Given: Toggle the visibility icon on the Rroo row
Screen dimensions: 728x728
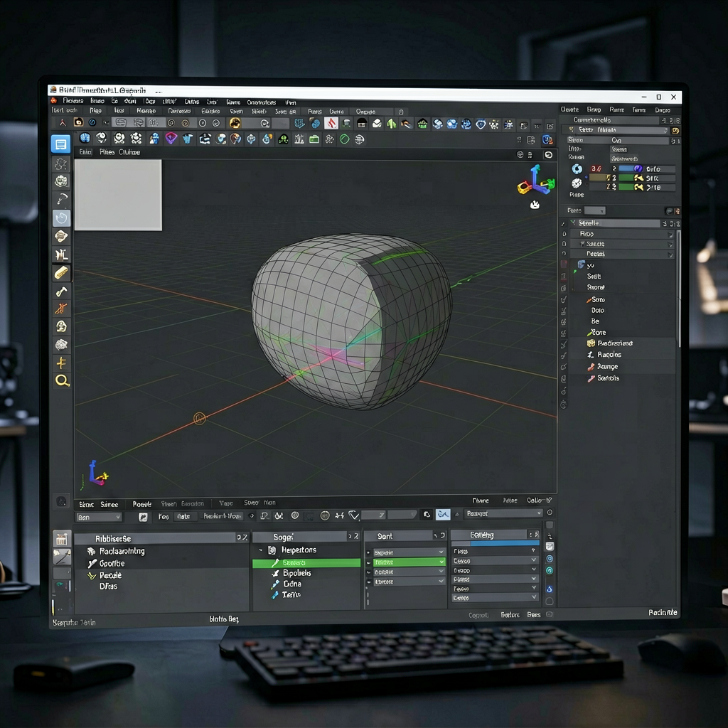Looking at the screenshot, I should click(x=670, y=235).
